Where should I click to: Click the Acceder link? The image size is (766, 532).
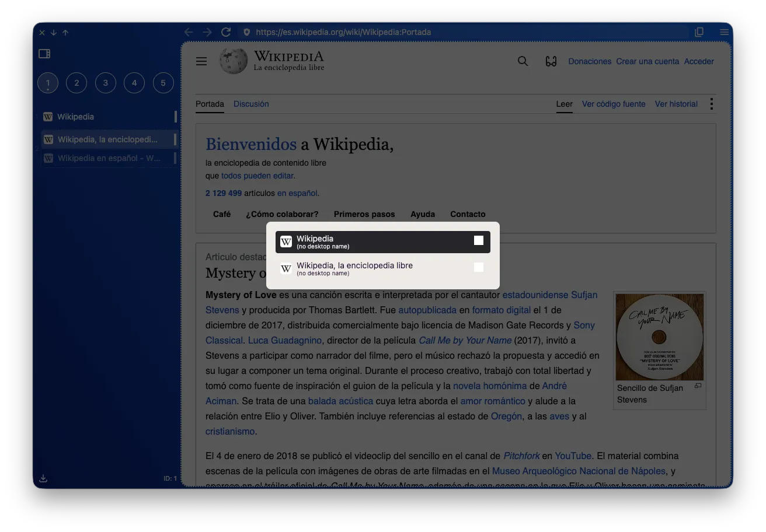click(699, 61)
